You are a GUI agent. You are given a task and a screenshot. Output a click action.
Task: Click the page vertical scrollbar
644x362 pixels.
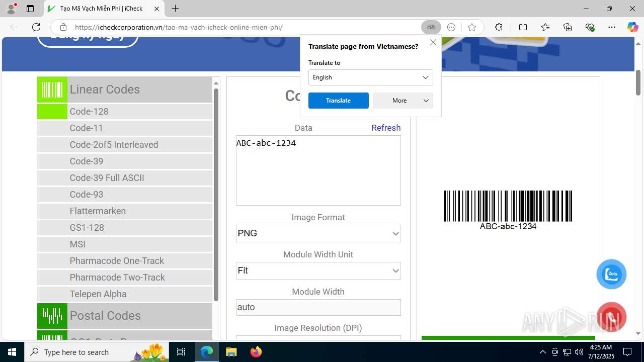tap(638, 83)
